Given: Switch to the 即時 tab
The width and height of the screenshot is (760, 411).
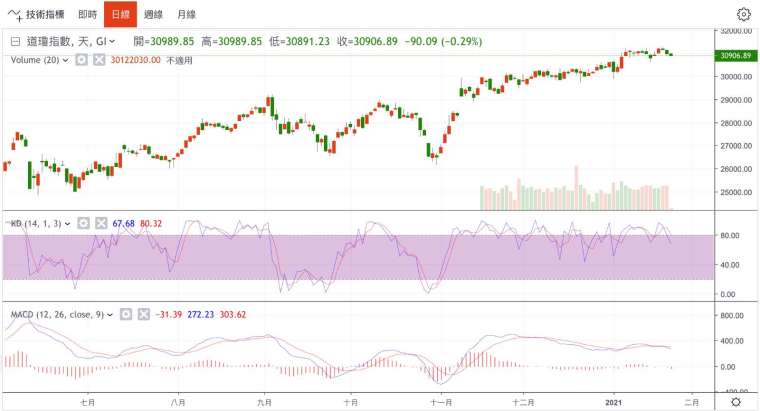Looking at the screenshot, I should tap(88, 15).
